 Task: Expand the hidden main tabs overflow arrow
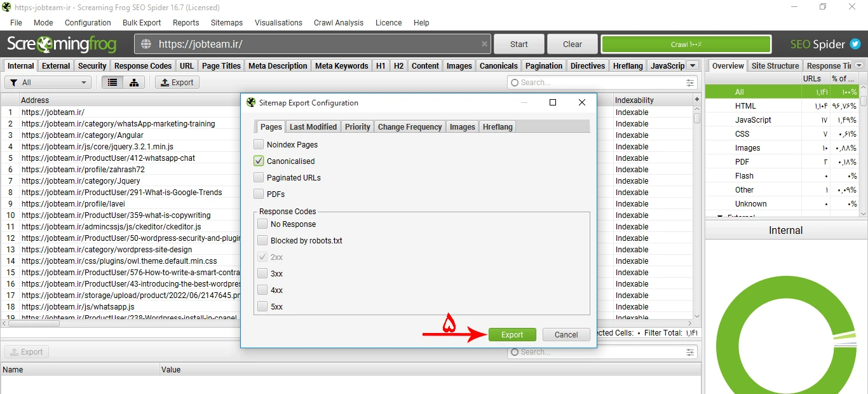coord(693,65)
